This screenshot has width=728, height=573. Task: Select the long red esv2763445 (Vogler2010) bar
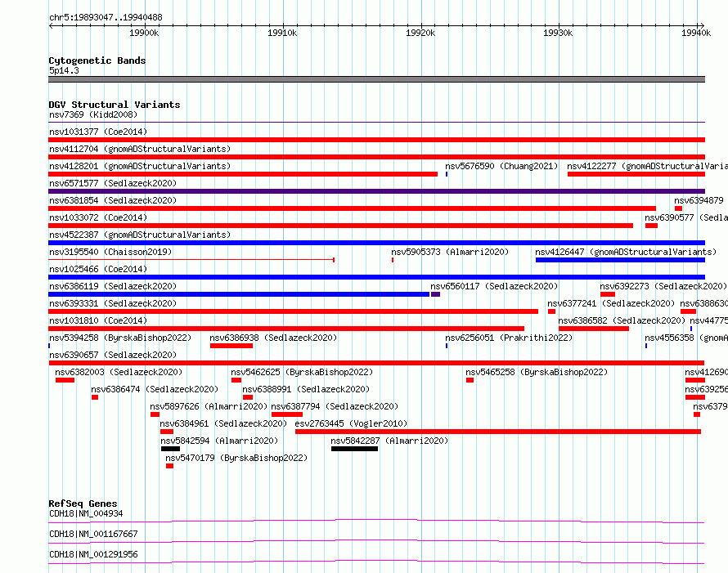tap(498, 432)
